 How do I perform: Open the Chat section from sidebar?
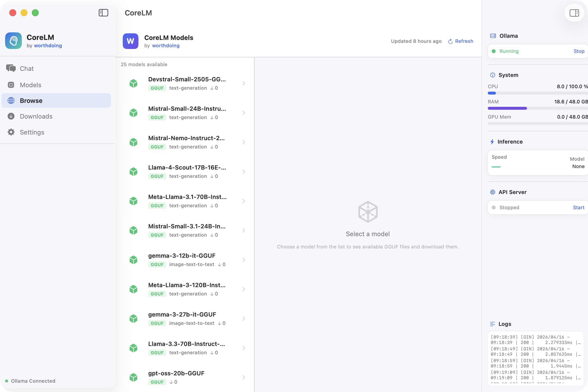pyautogui.click(x=27, y=68)
